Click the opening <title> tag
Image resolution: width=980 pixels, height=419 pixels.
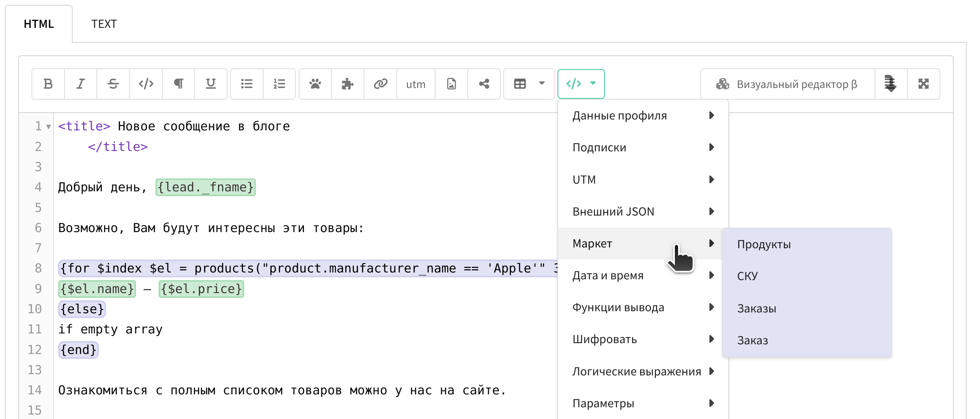click(x=84, y=126)
